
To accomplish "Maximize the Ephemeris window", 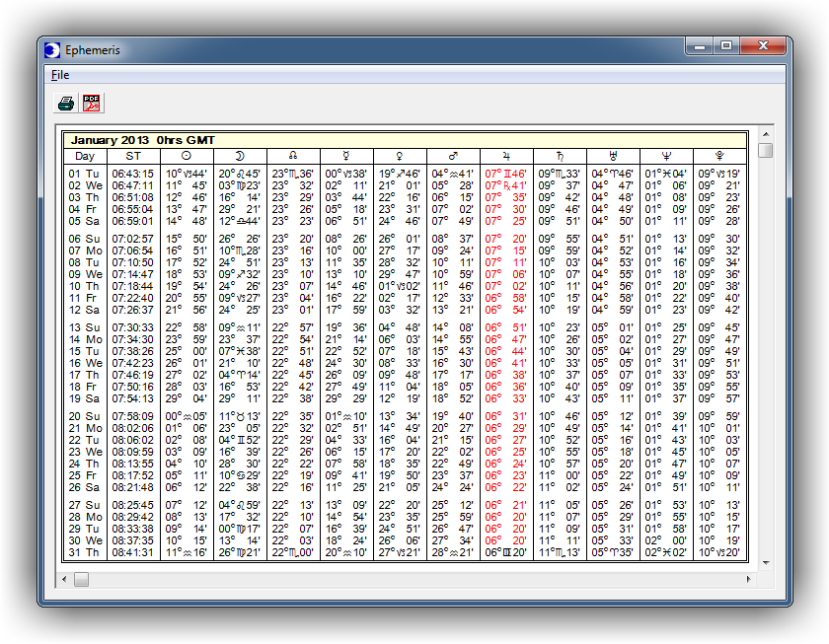I will tap(726, 46).
